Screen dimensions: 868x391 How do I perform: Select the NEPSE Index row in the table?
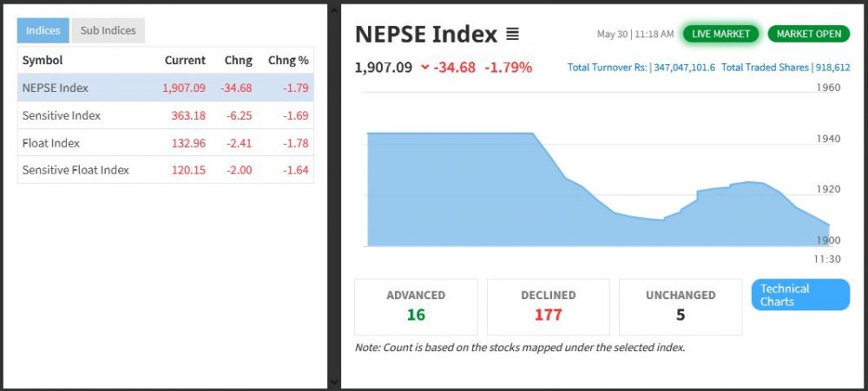(x=165, y=88)
